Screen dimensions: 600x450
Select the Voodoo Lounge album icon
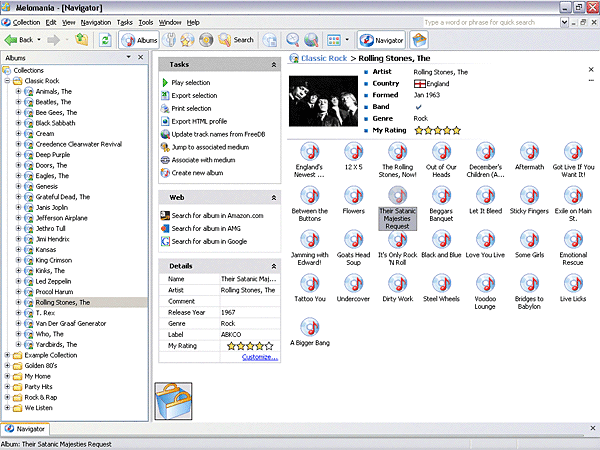coord(485,281)
